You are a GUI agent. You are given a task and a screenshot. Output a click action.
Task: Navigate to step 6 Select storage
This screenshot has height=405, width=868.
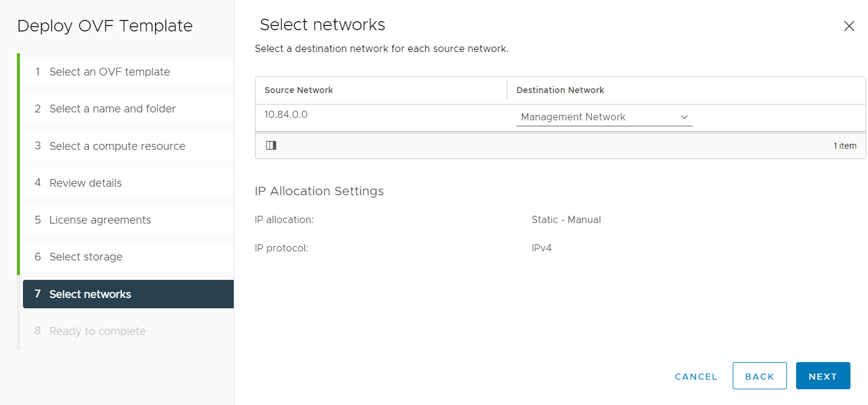point(86,257)
